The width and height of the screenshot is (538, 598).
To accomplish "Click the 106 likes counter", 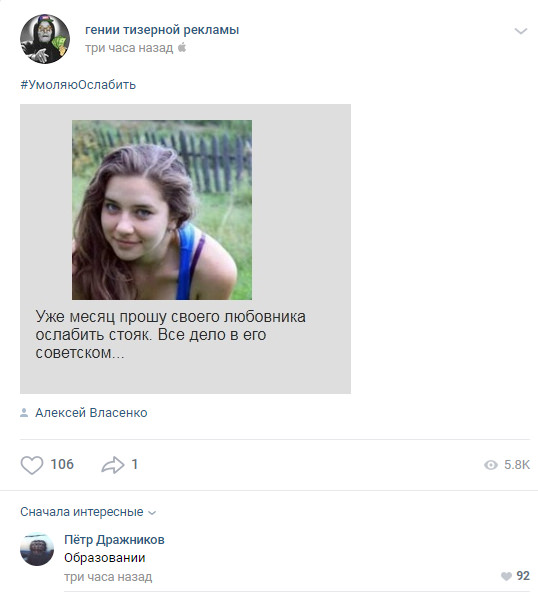I will pos(62,465).
